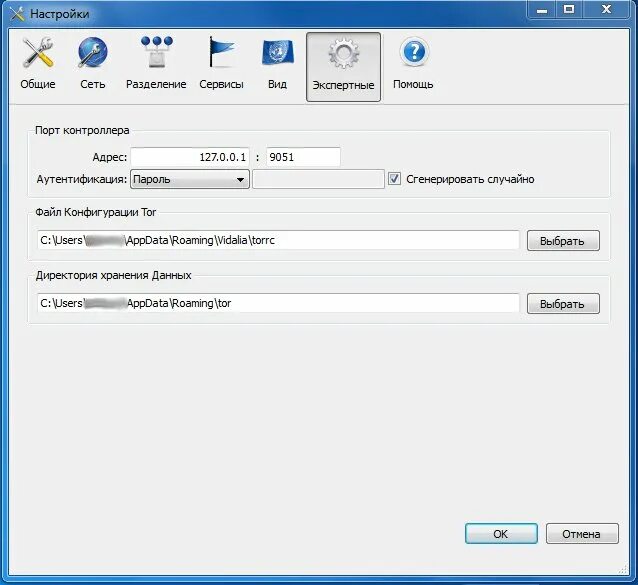Click Выбрать for data storage directory
The height and width of the screenshot is (585, 638).
(563, 303)
